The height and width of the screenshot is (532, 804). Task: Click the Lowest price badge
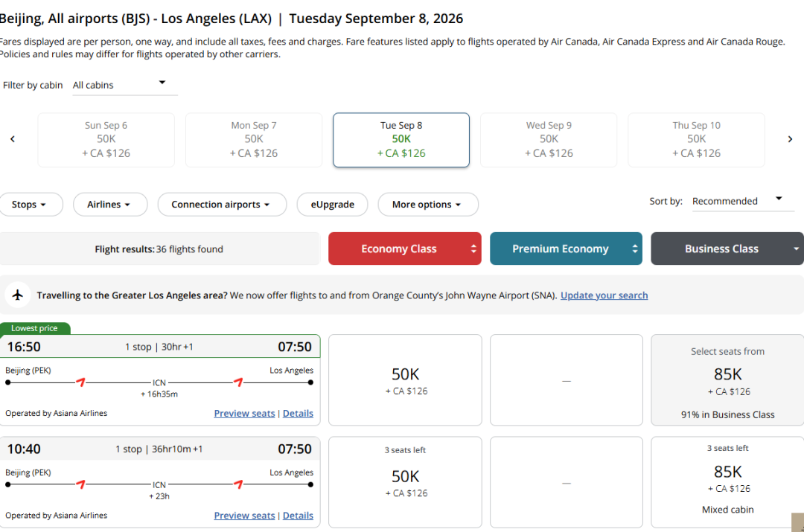[34, 328]
